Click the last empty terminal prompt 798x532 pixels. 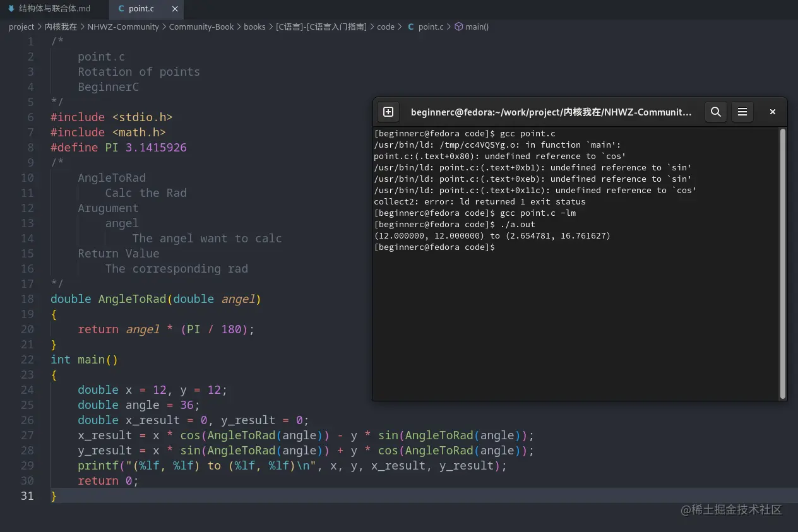tap(434, 247)
